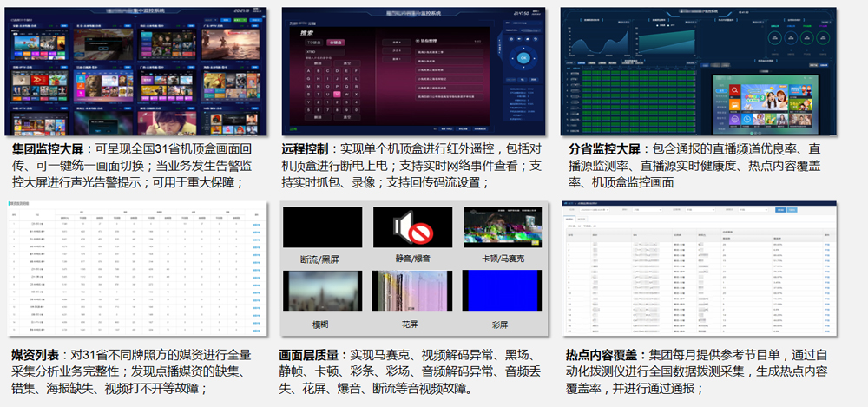Click the solid blue 彩屏 color screen sample
Image resolution: width=868 pixels, height=407 pixels.
[501, 290]
